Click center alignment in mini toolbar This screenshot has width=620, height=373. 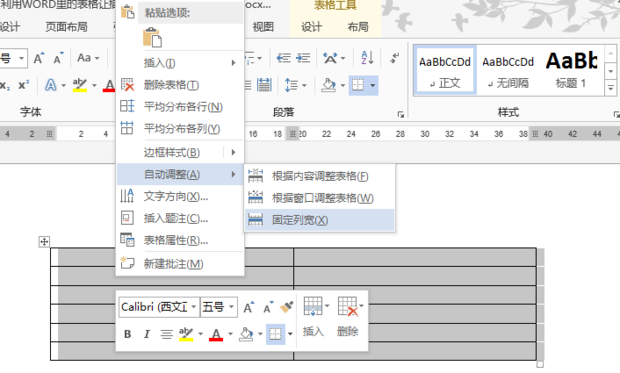click(166, 335)
